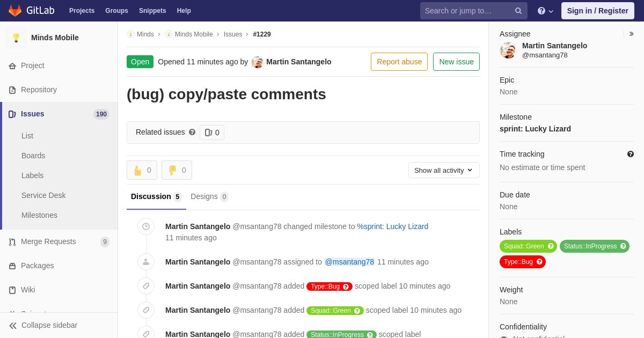
Task: Open the help question-mark menu
Action: [545, 11]
